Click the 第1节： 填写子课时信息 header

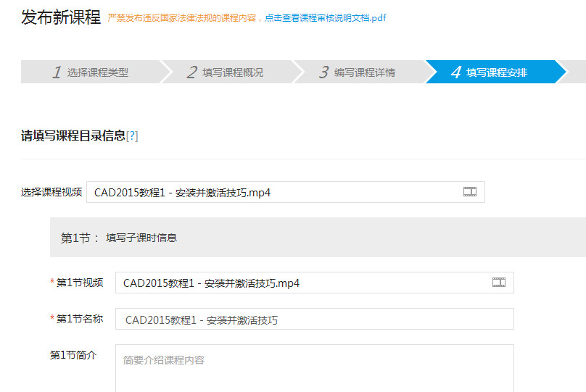(x=318, y=238)
